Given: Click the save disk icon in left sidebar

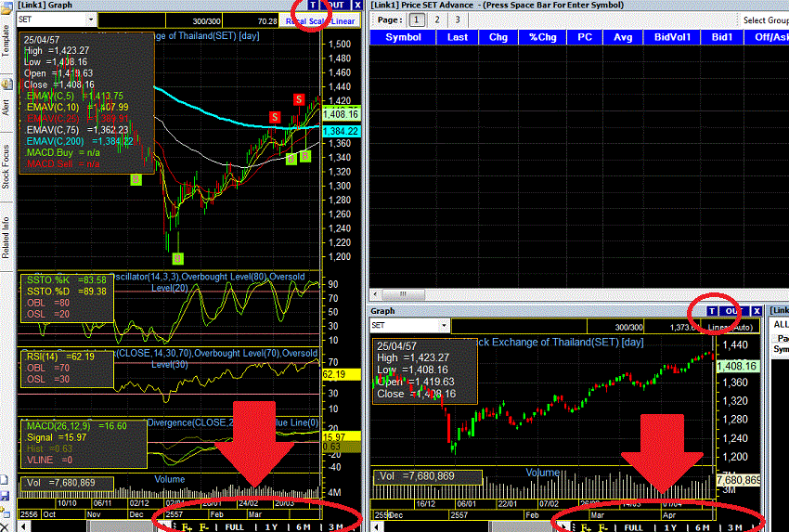Looking at the screenshot, I should (5, 497).
